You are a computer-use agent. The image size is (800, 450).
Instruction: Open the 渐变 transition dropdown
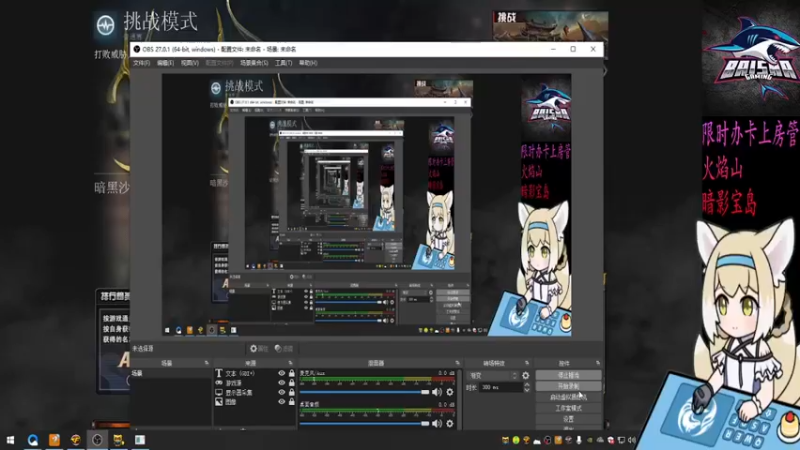pyautogui.click(x=493, y=376)
